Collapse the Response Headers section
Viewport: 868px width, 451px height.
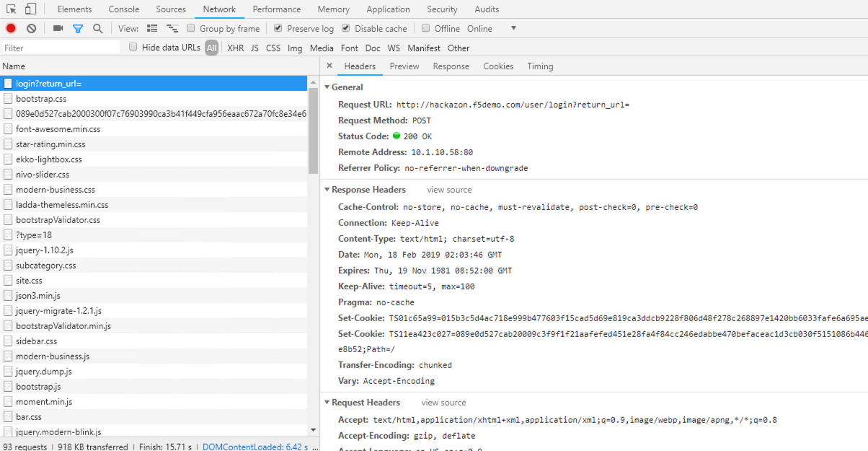coord(327,190)
